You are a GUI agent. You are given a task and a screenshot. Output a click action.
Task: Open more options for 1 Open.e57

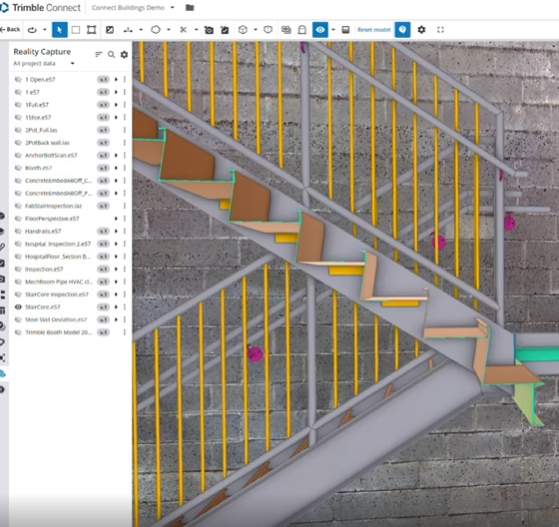tap(124, 80)
